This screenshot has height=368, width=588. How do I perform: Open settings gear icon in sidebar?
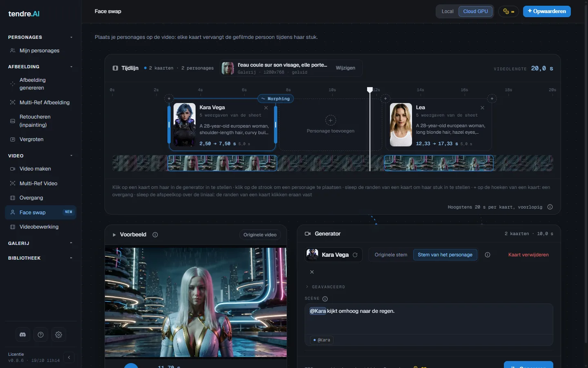point(58,334)
